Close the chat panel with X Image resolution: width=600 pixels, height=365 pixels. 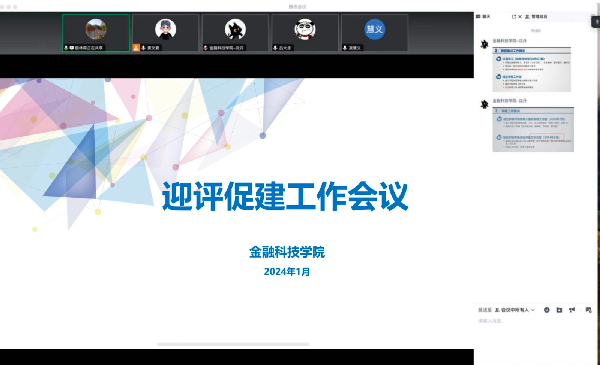[520, 16]
